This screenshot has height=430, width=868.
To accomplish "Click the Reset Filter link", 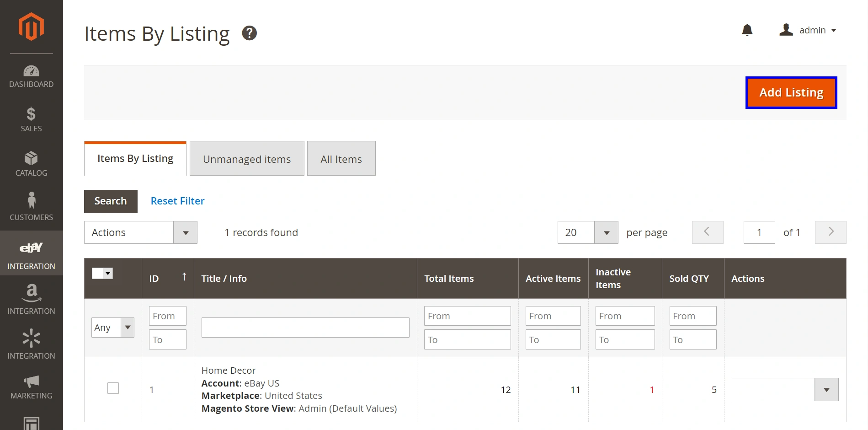I will 177,201.
